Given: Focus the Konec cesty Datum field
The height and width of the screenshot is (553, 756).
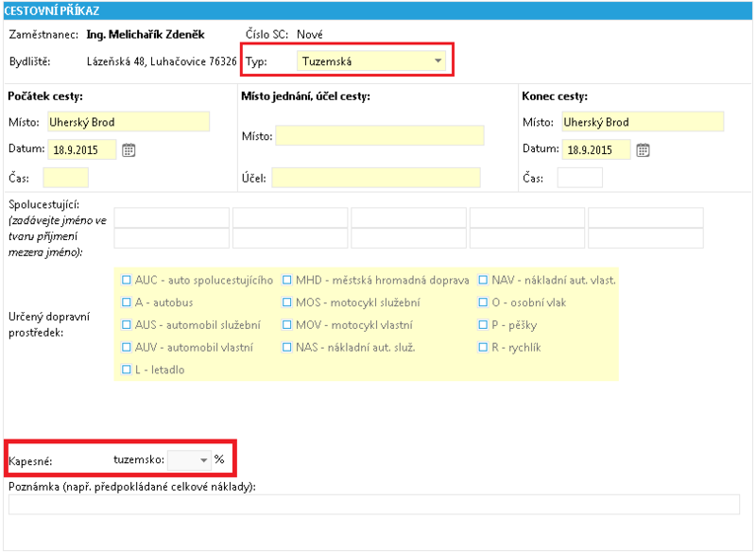Looking at the screenshot, I should click(596, 150).
